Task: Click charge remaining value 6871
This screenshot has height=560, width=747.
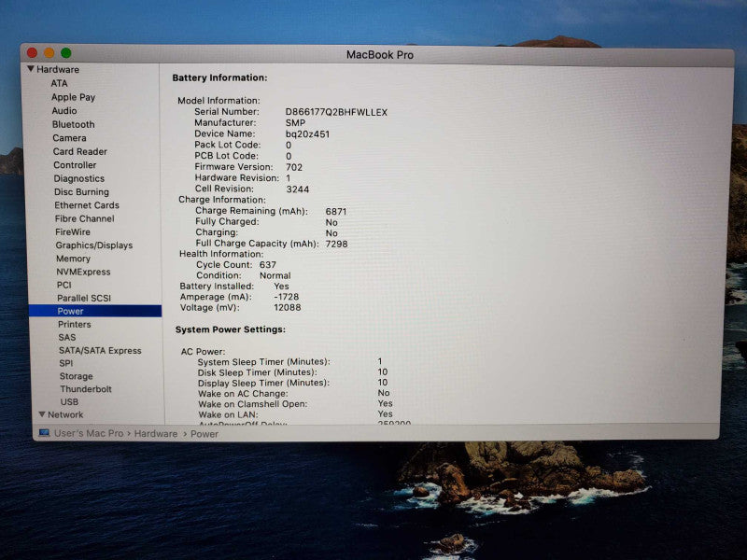Action: [x=336, y=212]
